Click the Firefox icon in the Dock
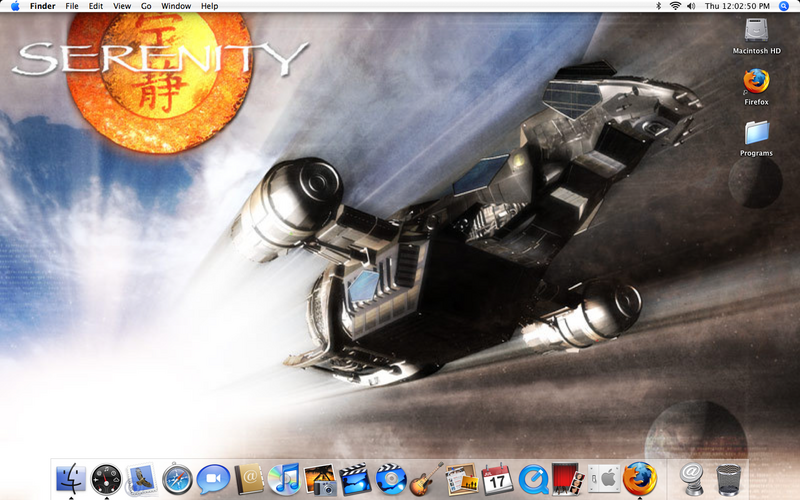This screenshot has height=500, width=800. point(639,479)
